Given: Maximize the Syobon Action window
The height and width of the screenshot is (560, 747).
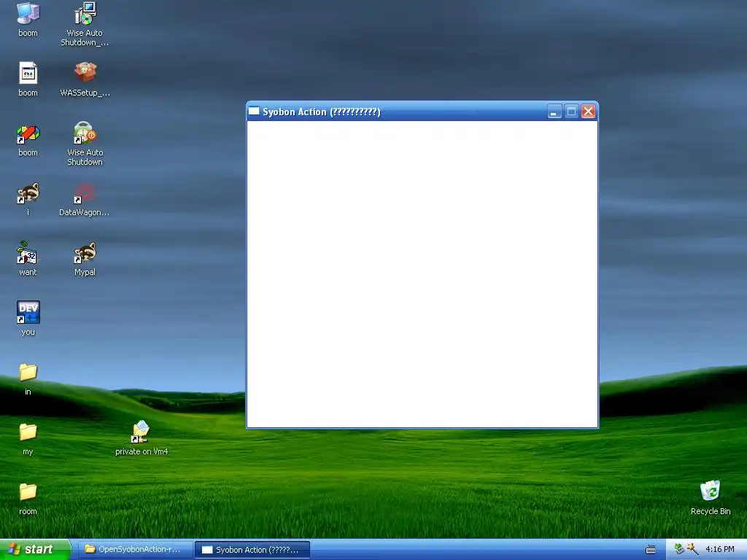Looking at the screenshot, I should pos(571,112).
